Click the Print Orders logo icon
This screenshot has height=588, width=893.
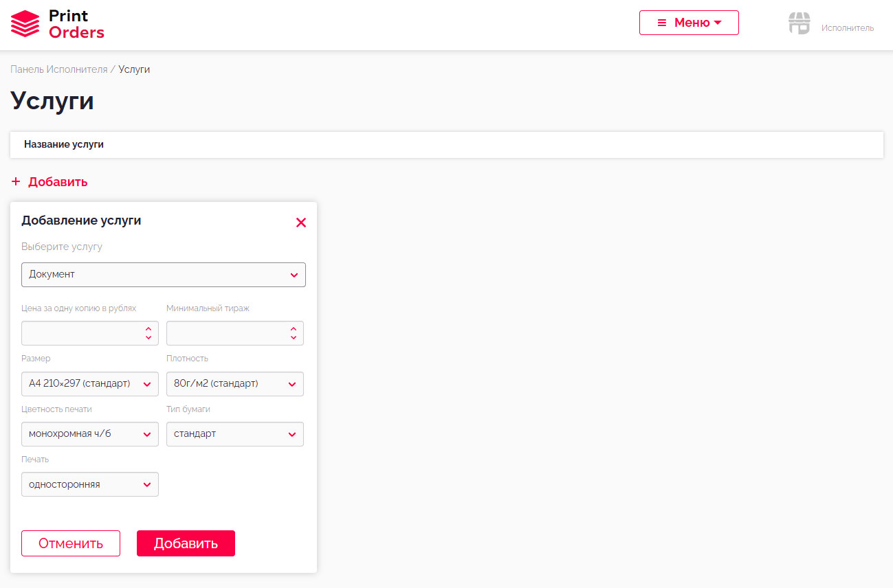click(x=25, y=24)
